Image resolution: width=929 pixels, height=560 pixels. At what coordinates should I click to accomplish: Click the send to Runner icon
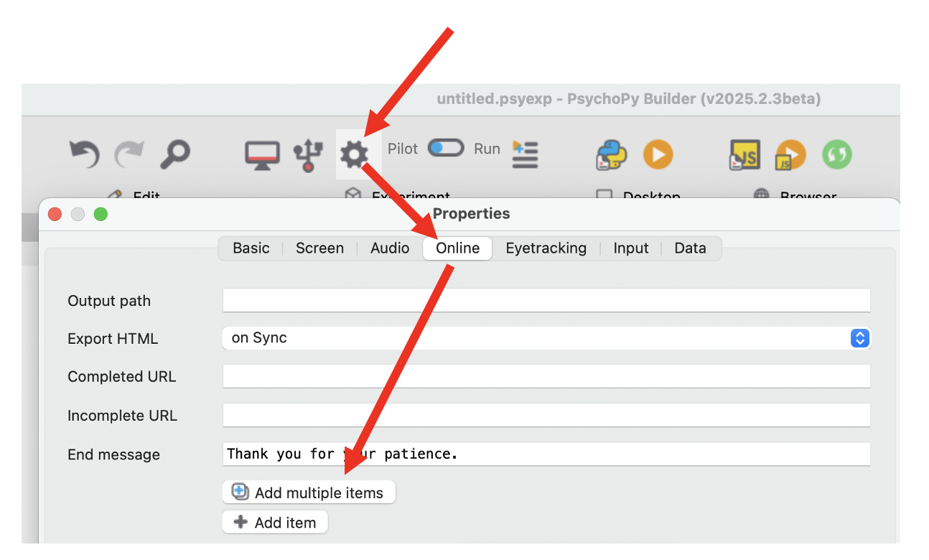[526, 154]
